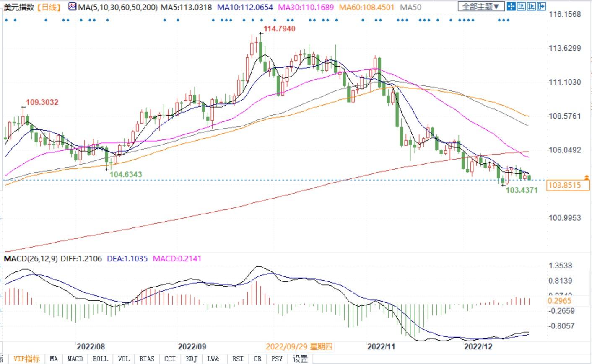Click the 2022/09/29 星期四 date label

[x=299, y=346]
